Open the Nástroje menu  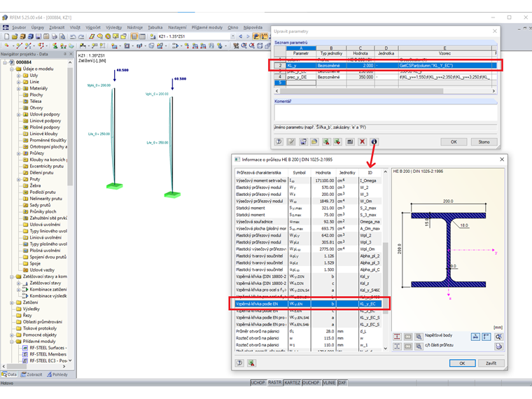pos(135,27)
